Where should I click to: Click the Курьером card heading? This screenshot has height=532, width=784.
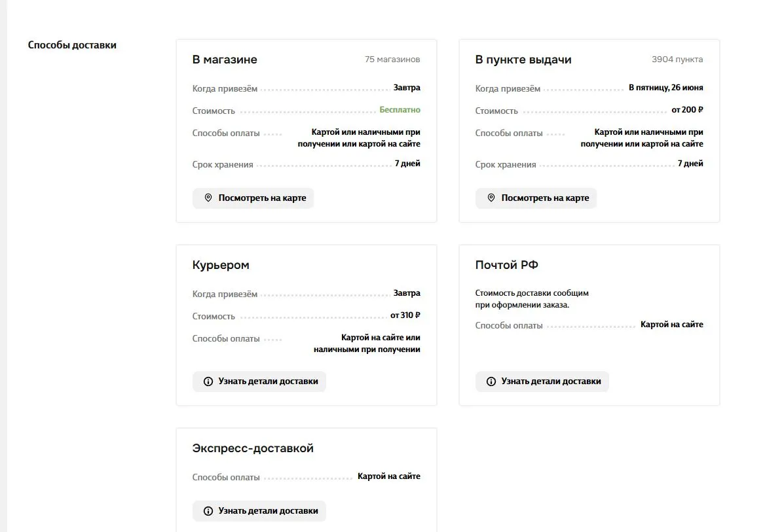point(221,265)
